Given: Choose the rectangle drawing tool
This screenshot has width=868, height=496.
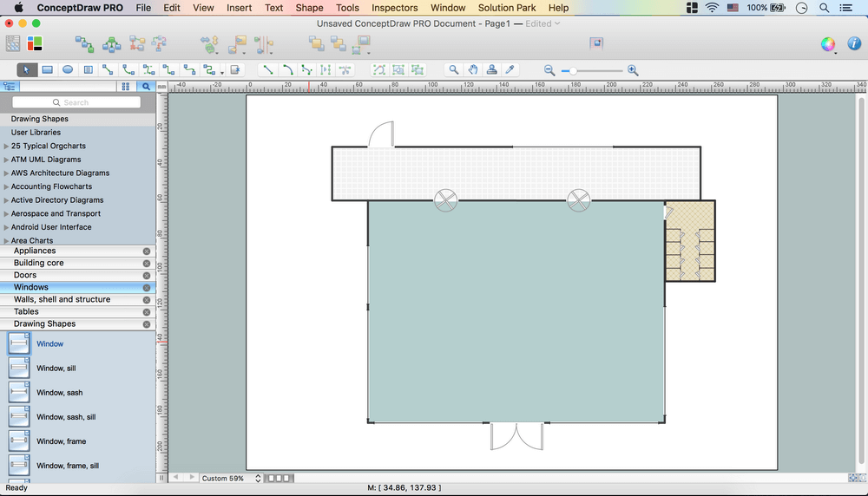Looking at the screenshot, I should point(48,70).
